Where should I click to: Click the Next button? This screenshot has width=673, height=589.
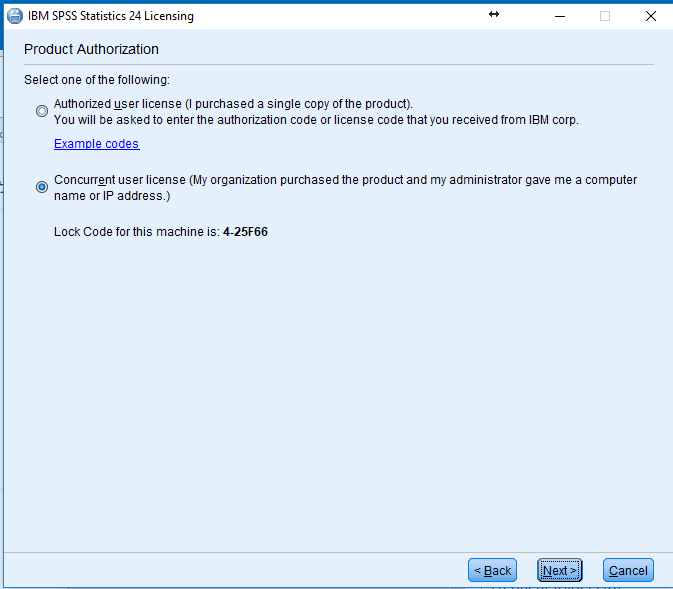pos(559,570)
